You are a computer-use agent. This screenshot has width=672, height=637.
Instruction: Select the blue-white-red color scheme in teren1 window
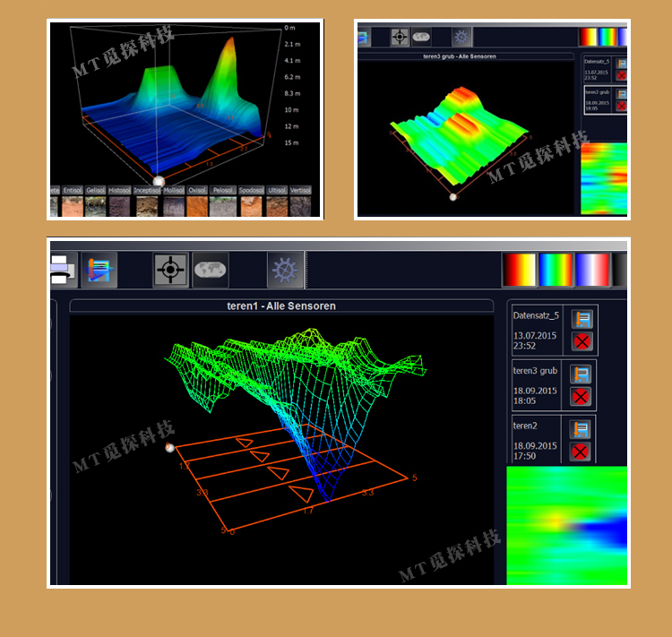click(x=591, y=269)
